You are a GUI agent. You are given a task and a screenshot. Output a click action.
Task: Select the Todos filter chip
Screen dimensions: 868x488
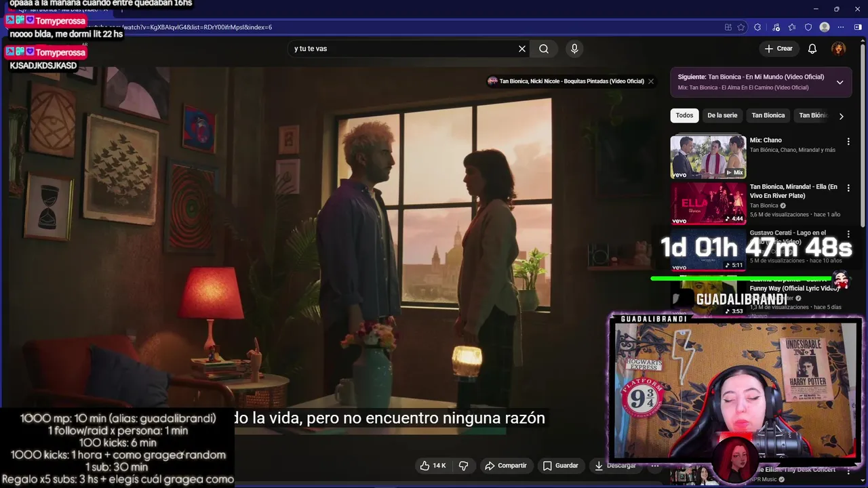[684, 115]
